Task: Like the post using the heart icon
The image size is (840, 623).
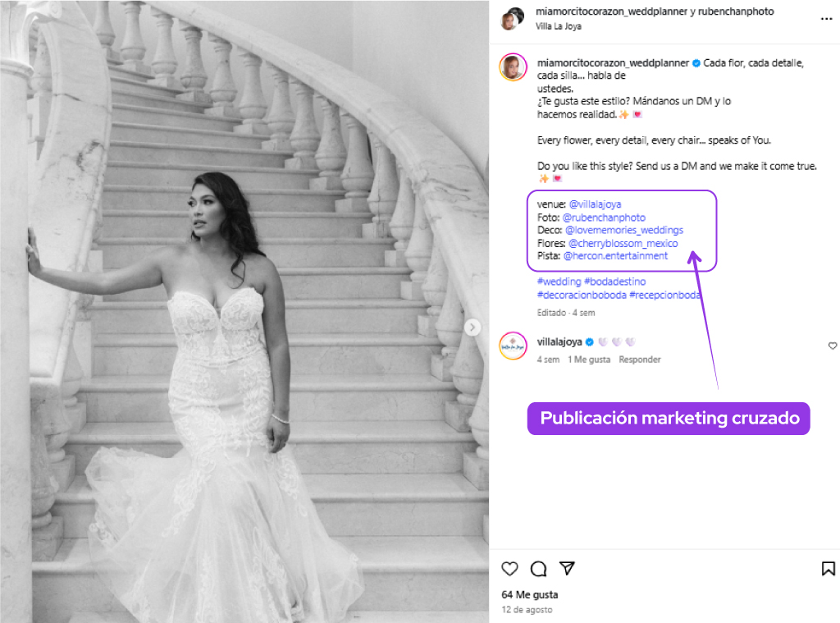Action: (x=509, y=568)
